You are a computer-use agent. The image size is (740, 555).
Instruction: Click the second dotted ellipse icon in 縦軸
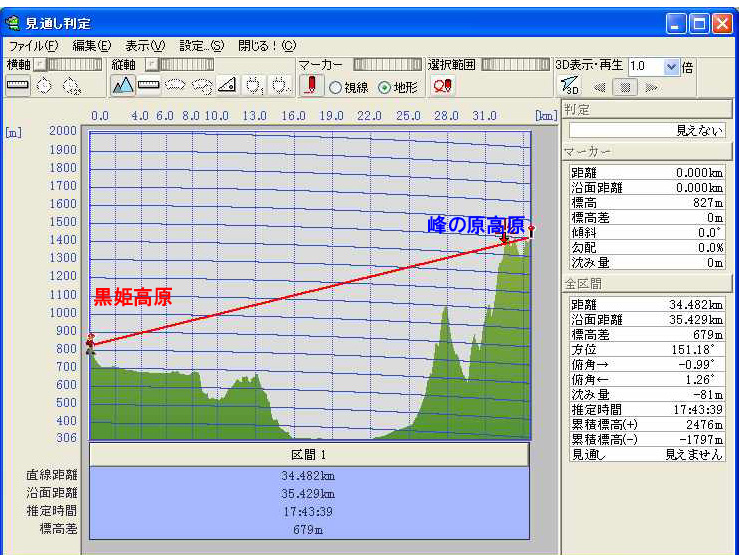pos(202,86)
